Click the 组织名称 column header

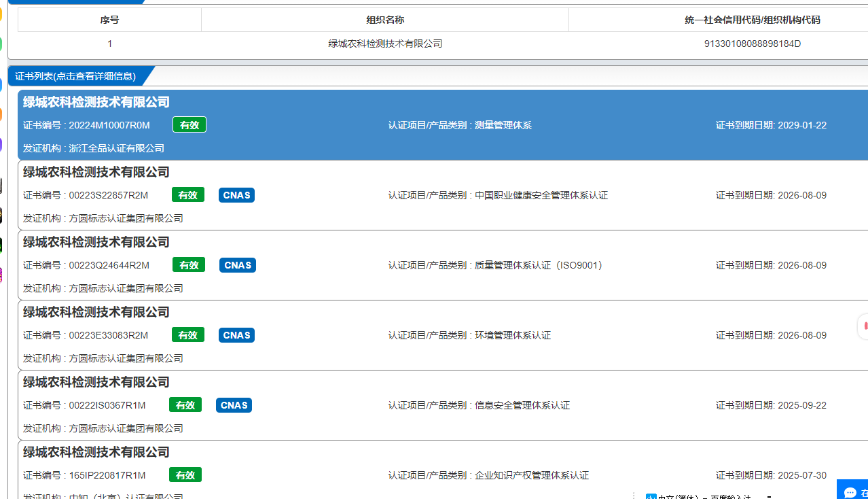click(x=385, y=20)
